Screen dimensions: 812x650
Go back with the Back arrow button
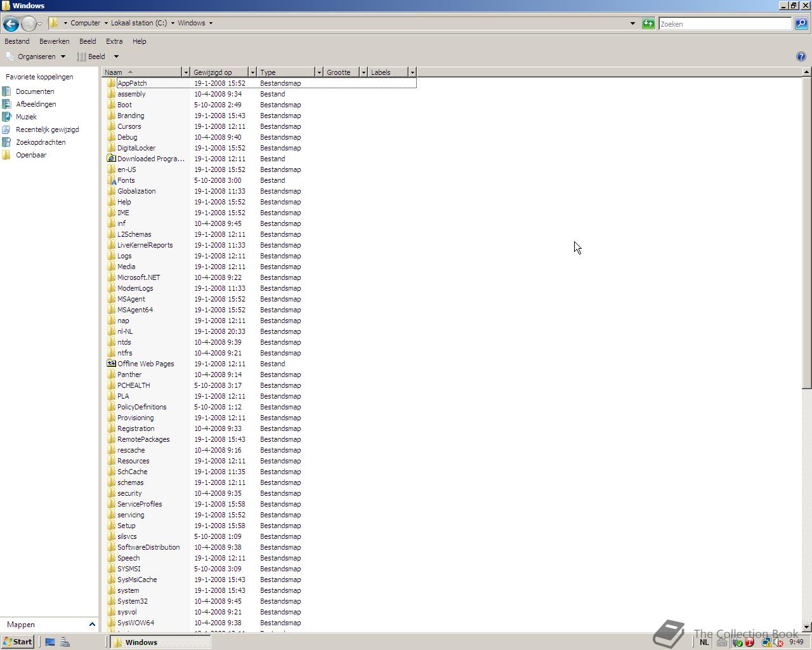(11, 24)
